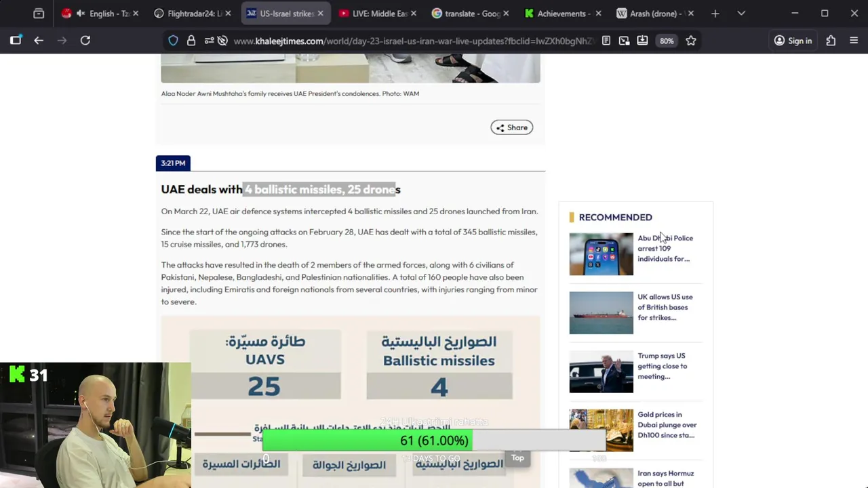Open 'UK allows US use of British bases'
Screen dimensions: 868x488
(x=665, y=307)
